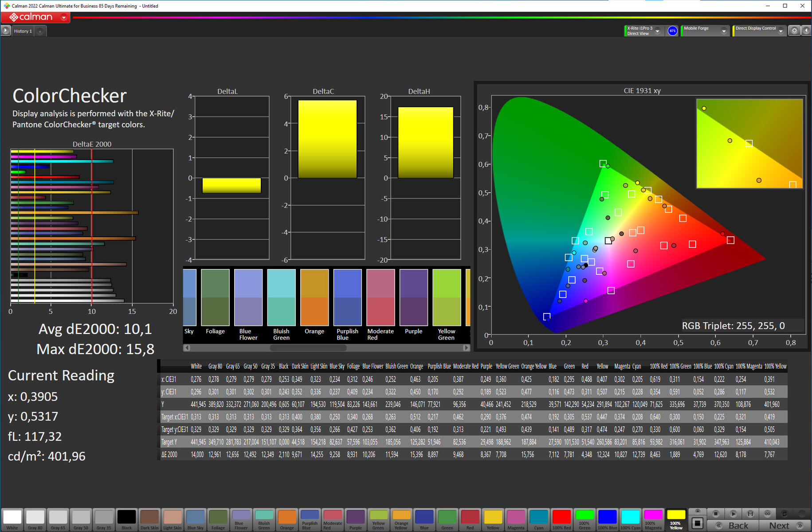This screenshot has width=812, height=532.
Task: Click the 'Max dE2000: 15,8' value
Action: click(95, 349)
